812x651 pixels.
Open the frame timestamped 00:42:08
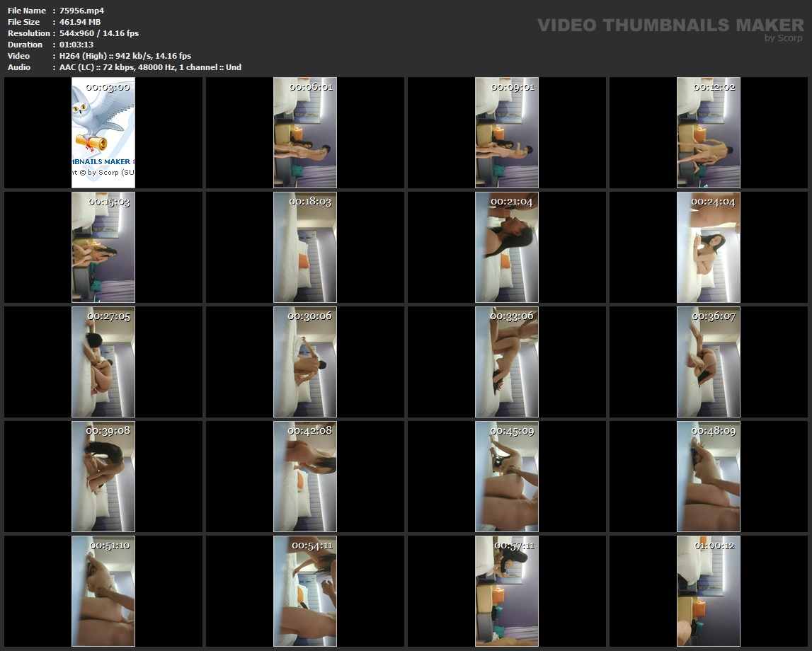[305, 476]
